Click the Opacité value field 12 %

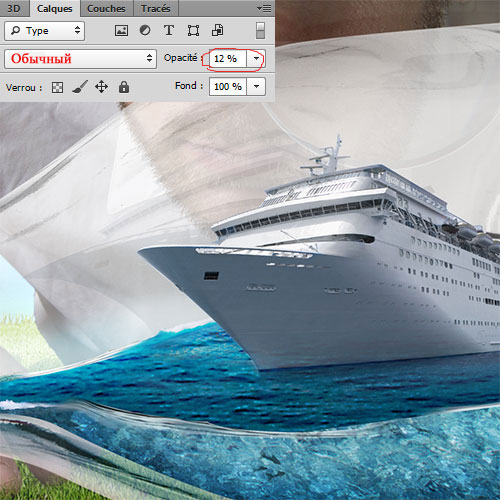(x=228, y=59)
